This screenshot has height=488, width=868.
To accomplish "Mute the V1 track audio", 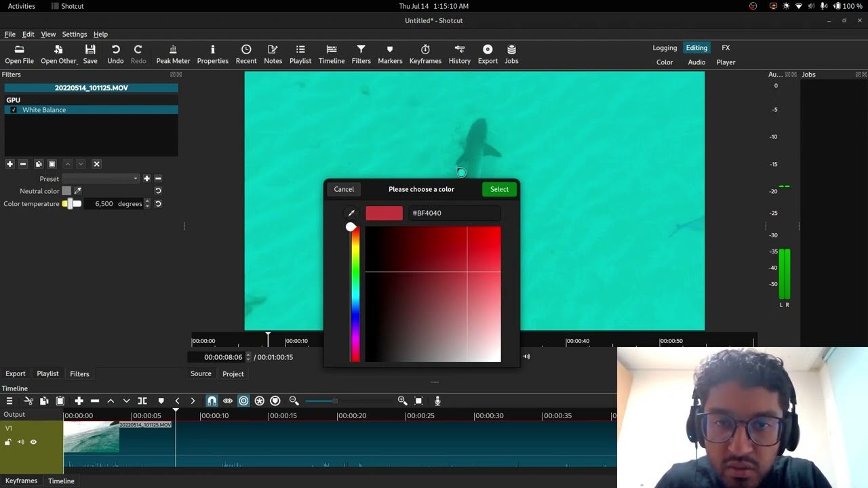I will coord(20,442).
